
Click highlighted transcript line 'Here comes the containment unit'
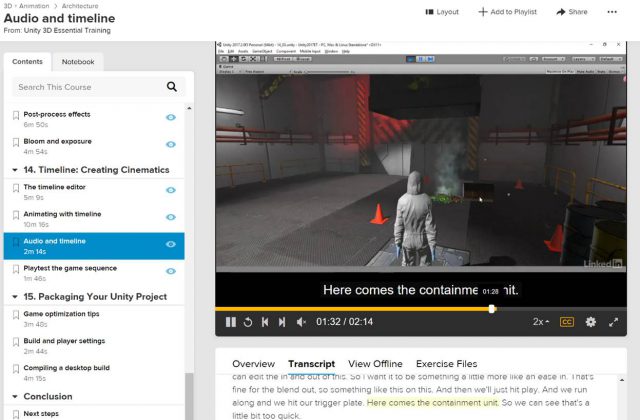(x=433, y=403)
